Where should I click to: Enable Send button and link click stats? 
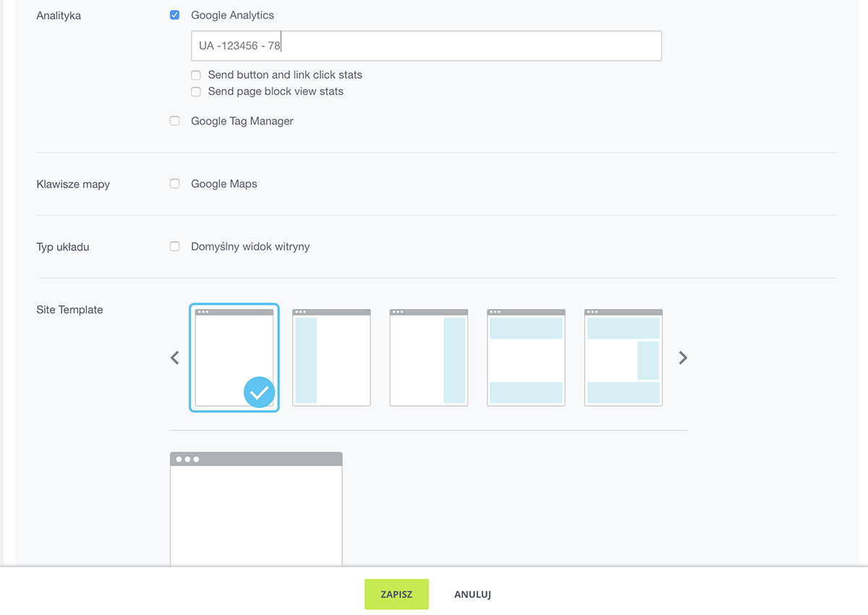(196, 75)
